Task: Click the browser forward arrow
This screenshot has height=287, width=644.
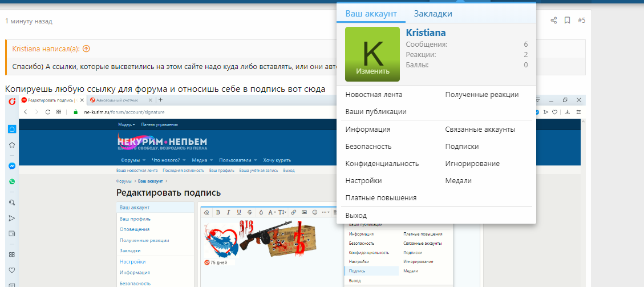Action: click(38, 112)
